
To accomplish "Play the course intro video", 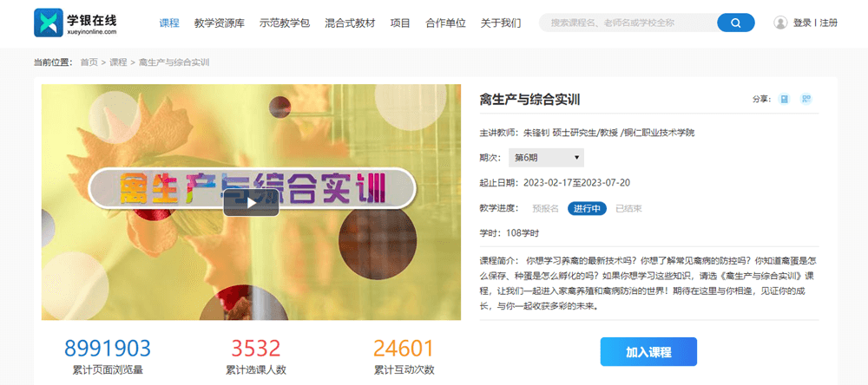I will (252, 203).
